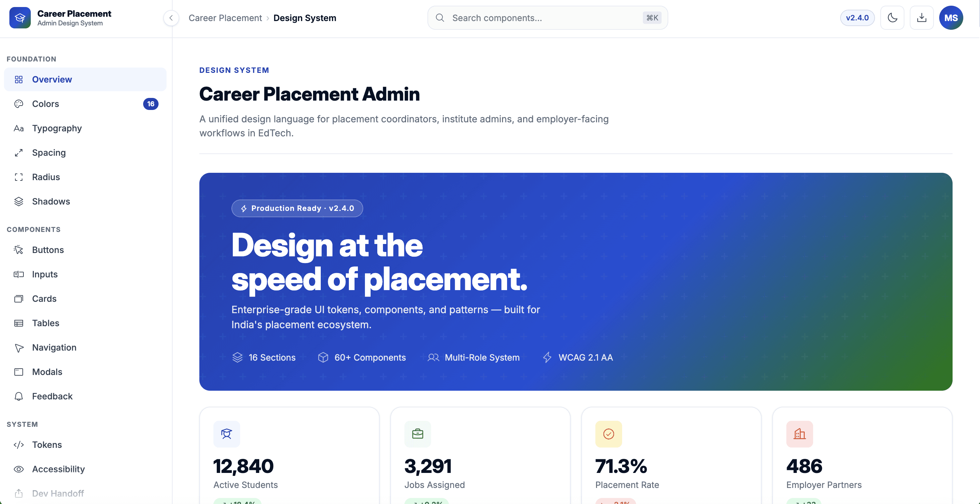The width and height of the screenshot is (980, 504).
Task: Open the Tokens system page
Action: tap(85, 445)
